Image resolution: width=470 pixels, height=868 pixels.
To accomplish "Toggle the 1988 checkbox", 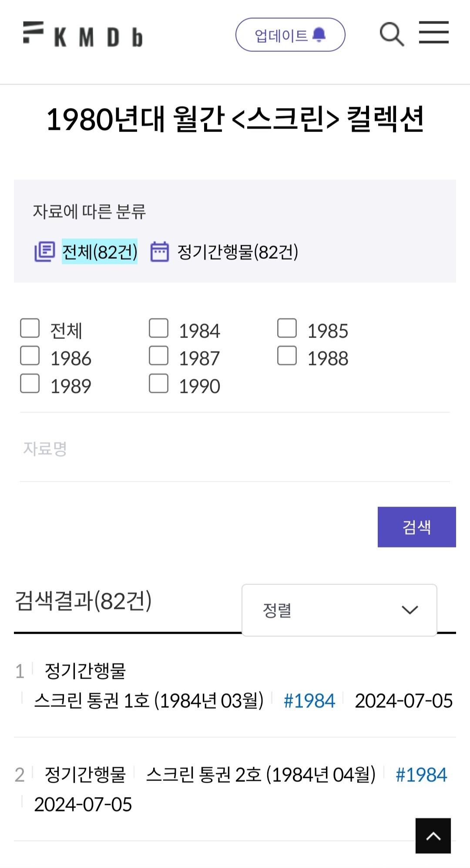I will coord(287,356).
